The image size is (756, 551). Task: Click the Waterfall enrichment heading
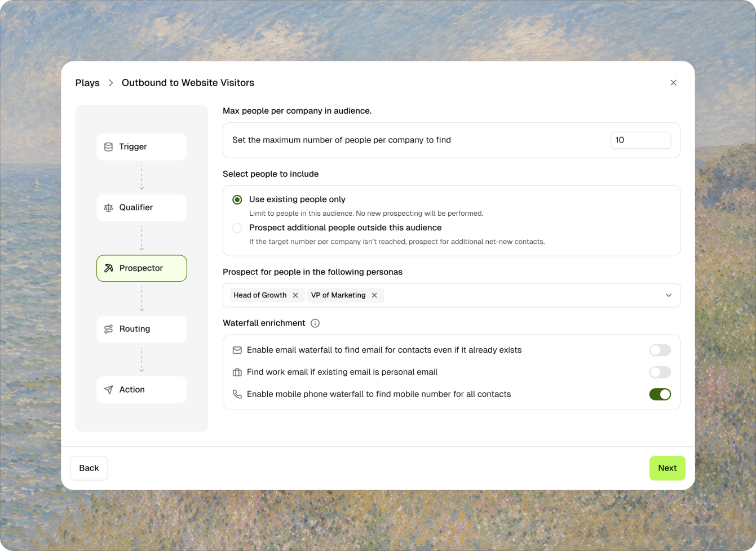(x=264, y=323)
